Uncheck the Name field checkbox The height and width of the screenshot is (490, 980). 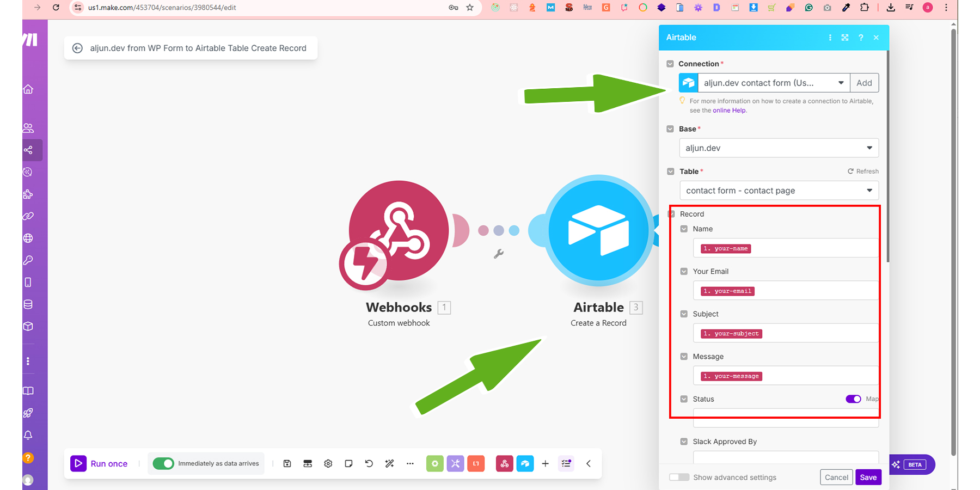(684, 229)
